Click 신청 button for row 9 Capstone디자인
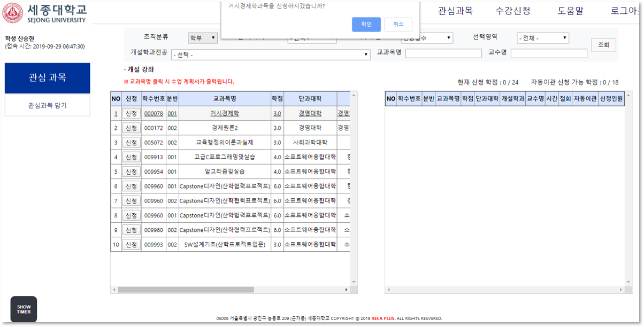644x327 pixels. (131, 230)
